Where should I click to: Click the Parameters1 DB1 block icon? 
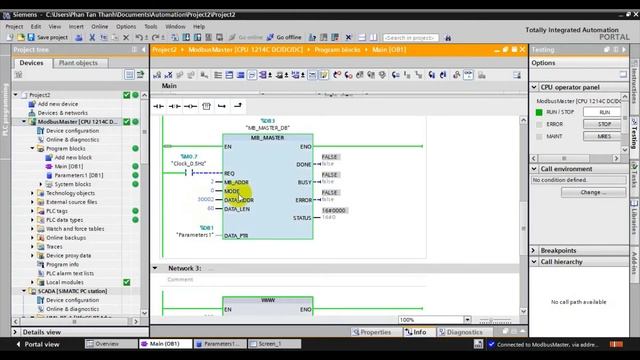(x=49, y=176)
